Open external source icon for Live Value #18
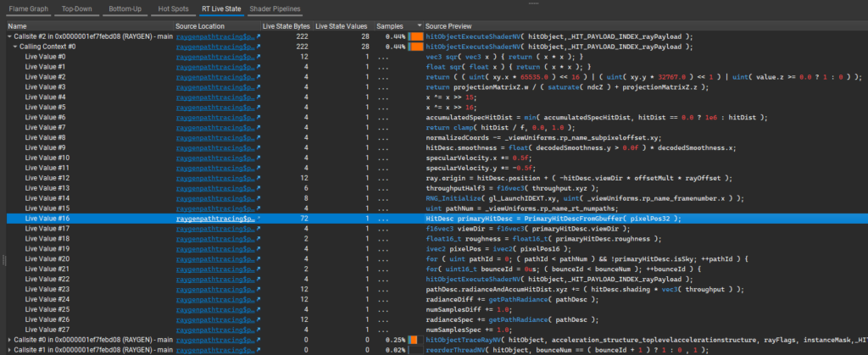The image size is (868, 355). pos(258,238)
